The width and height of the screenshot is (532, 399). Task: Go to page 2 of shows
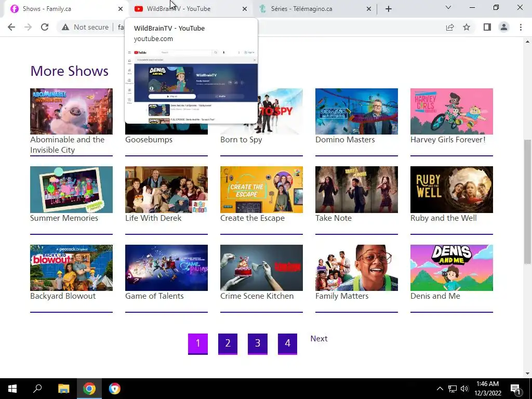(228, 344)
